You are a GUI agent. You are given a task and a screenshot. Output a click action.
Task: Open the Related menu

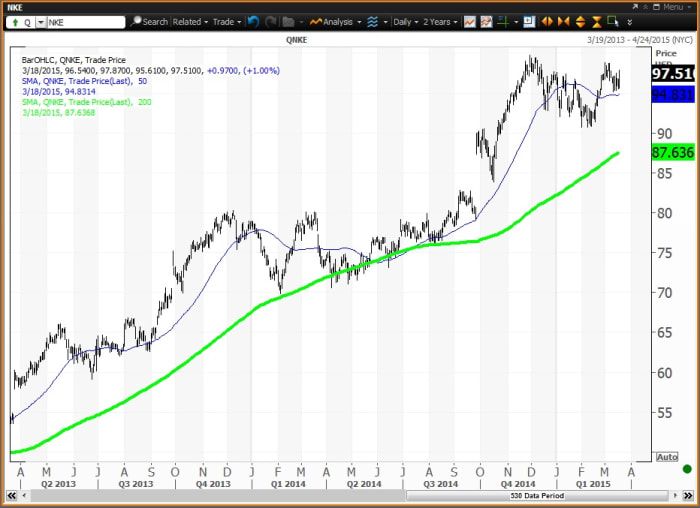point(190,22)
